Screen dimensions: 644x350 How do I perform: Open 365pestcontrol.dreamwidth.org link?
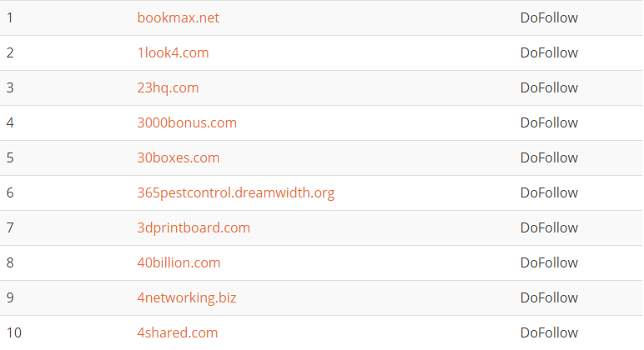(x=235, y=192)
